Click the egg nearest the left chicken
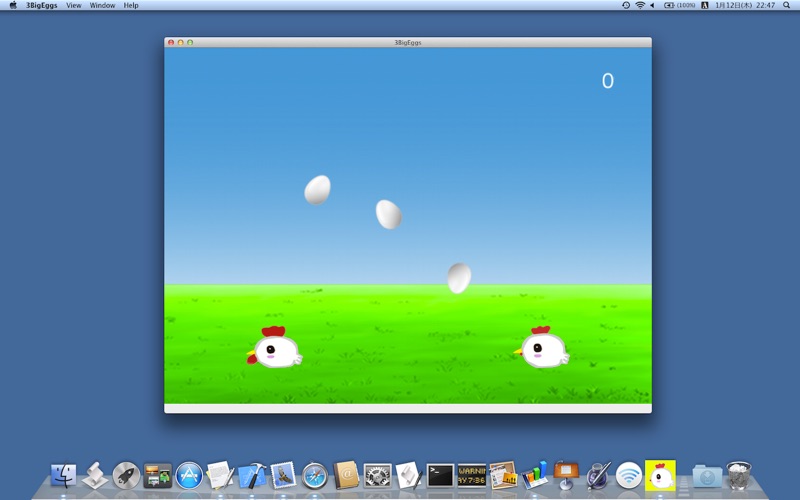Viewport: 800px width, 500px height. tap(317, 190)
